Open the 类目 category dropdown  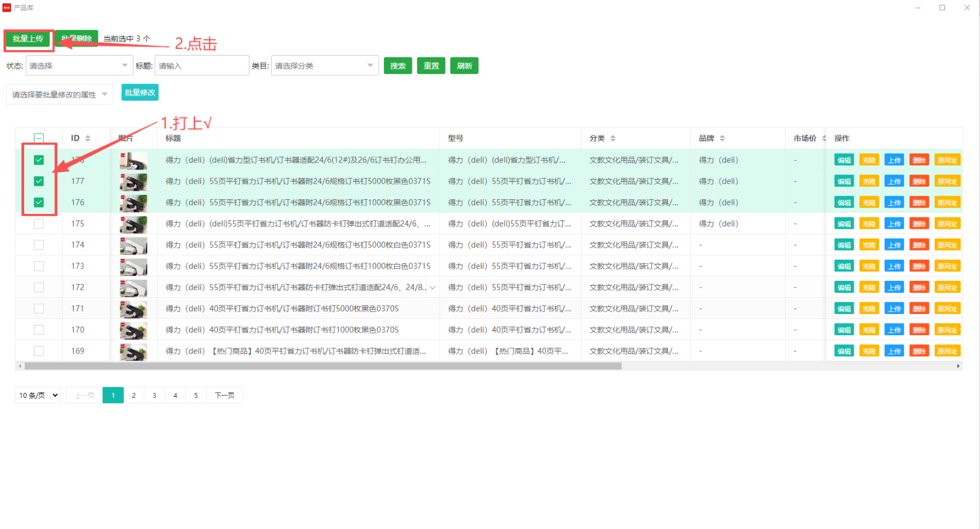(325, 66)
